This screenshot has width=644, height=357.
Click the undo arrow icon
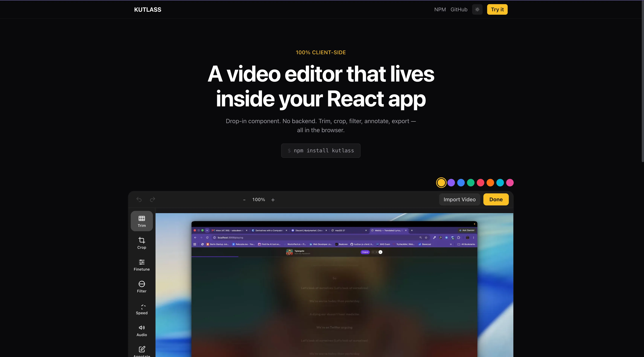139,200
